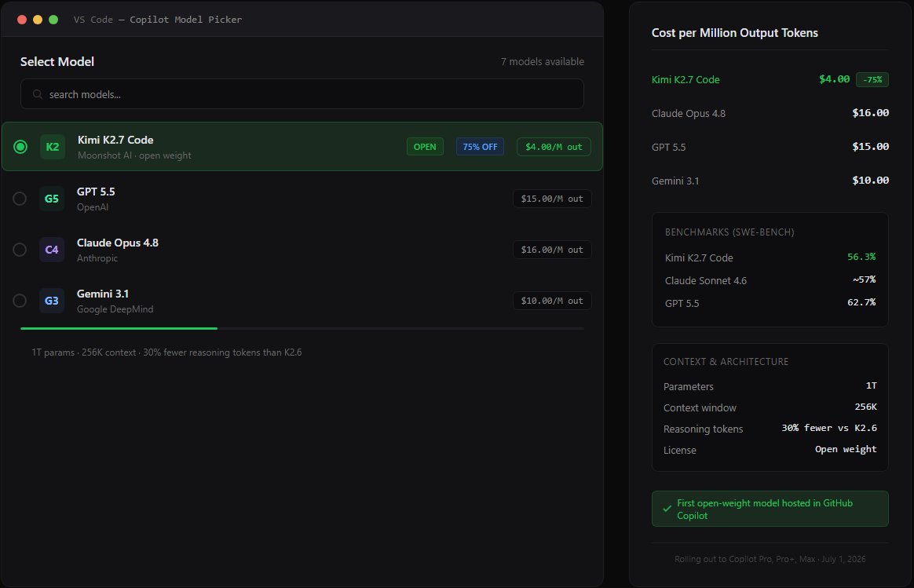
Task: Click the '56.3%' benchmark score
Action: (x=861, y=257)
